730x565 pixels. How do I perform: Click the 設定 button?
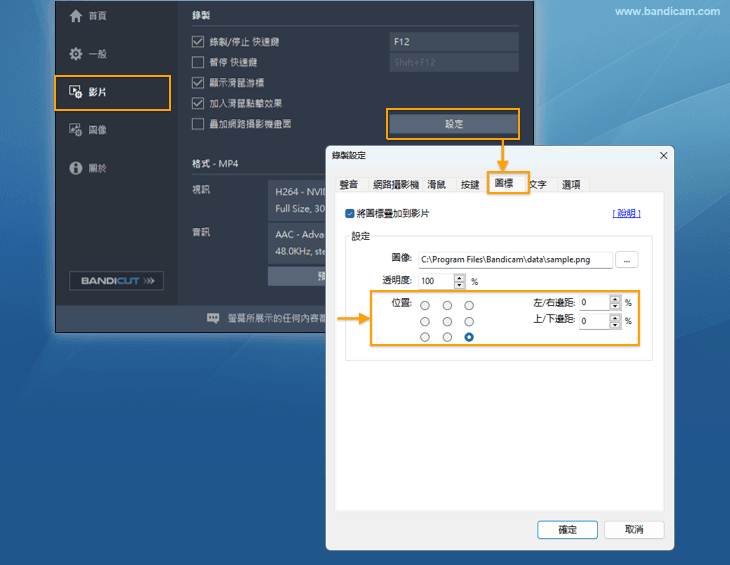[x=453, y=124]
